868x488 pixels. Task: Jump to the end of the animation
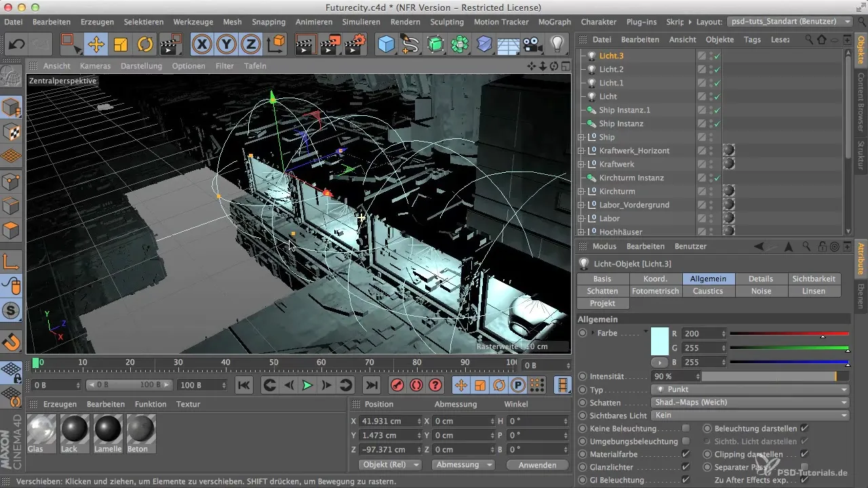tap(371, 385)
